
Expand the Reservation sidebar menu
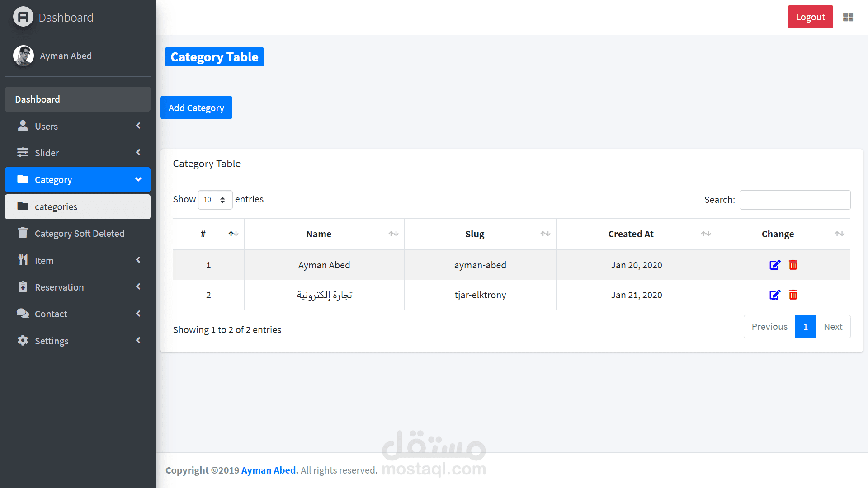tap(78, 287)
